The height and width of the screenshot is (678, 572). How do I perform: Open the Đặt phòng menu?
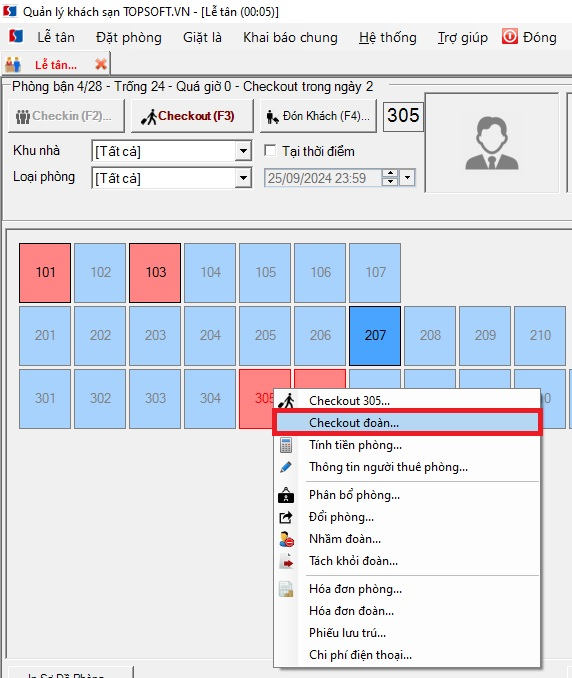click(129, 37)
